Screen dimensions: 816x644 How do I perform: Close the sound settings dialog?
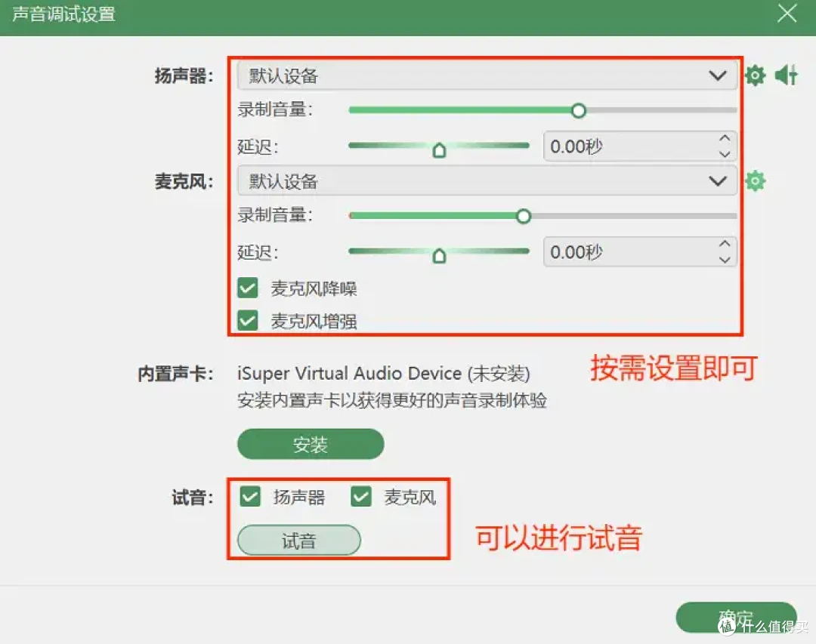(x=787, y=14)
